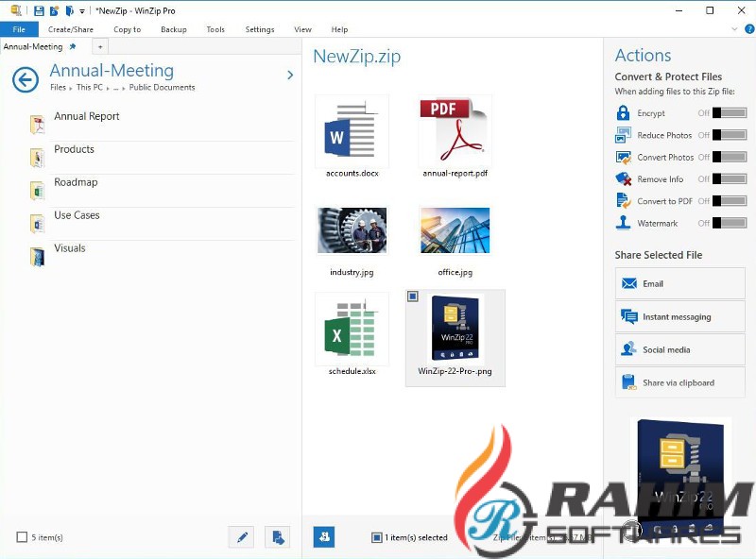This screenshot has width=756, height=559.
Task: Check the 5 item(s) select-all checkbox
Action: point(22,537)
